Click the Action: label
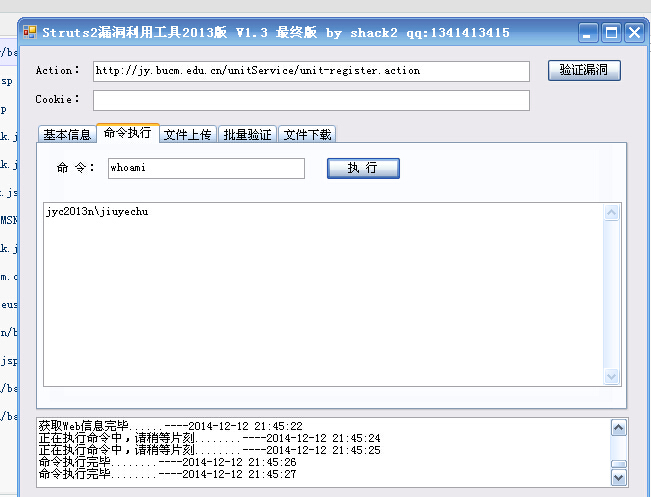The width and height of the screenshot is (651, 497). [x=57, y=70]
